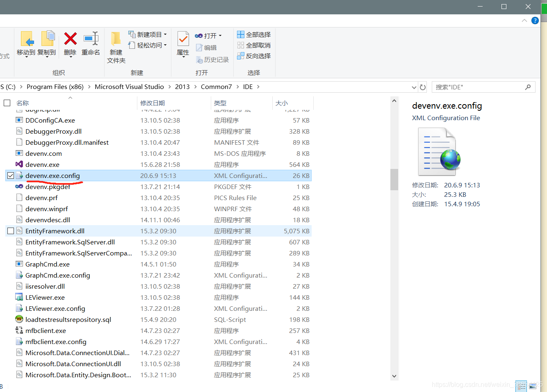Sort by Name (名称) column
Screen dimensions: 547x392
(x=23, y=103)
